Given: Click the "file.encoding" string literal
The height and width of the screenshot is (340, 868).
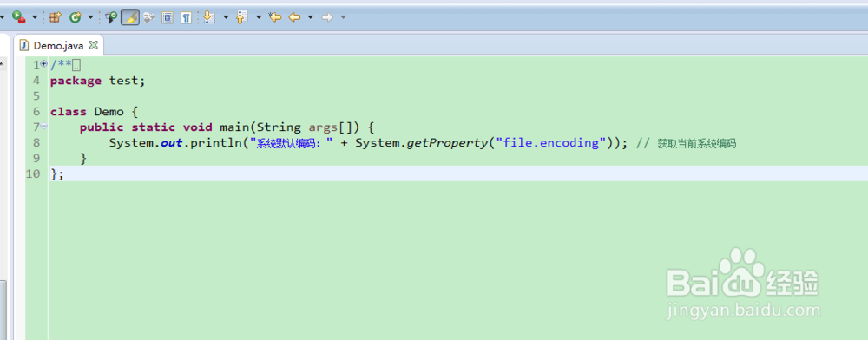Looking at the screenshot, I should coord(551,142).
